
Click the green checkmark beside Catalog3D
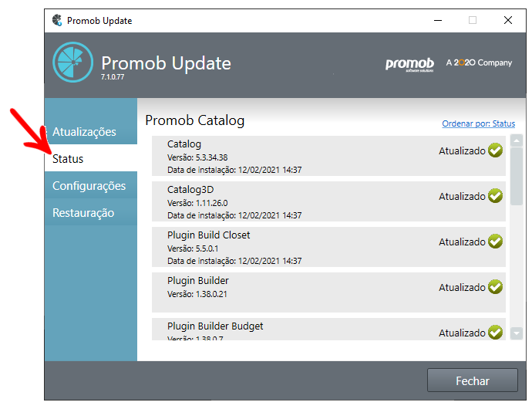(x=495, y=196)
